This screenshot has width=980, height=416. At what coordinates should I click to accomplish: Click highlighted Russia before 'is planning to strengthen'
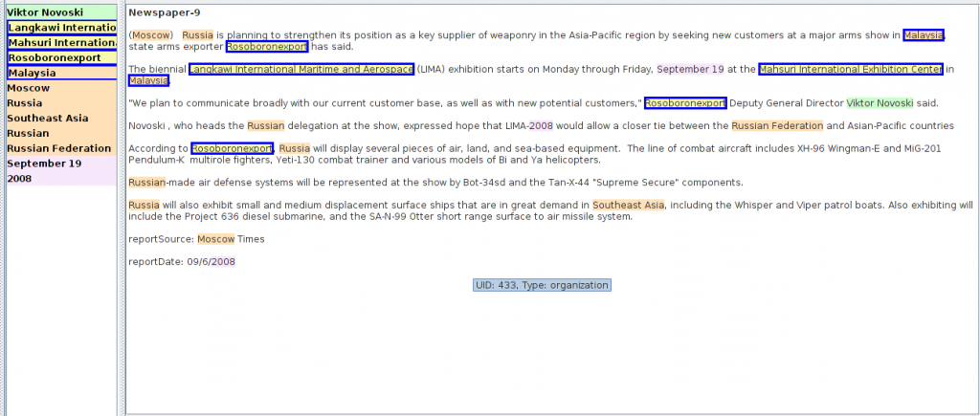coord(197,35)
